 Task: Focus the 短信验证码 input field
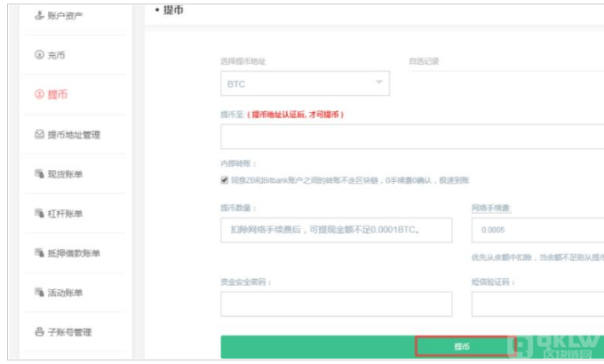pos(537,304)
